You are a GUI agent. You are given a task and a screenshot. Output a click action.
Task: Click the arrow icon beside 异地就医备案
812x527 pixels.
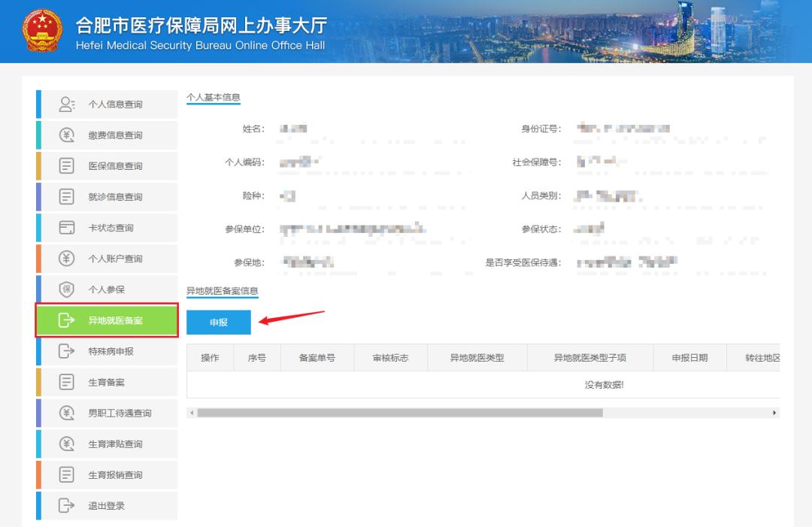[x=67, y=320]
